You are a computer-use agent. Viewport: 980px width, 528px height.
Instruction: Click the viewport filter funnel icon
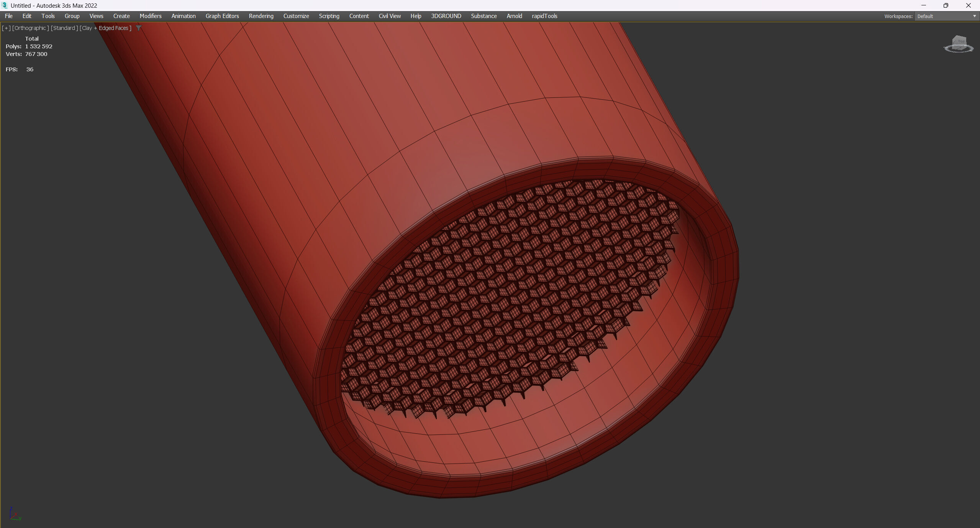pyautogui.click(x=139, y=28)
